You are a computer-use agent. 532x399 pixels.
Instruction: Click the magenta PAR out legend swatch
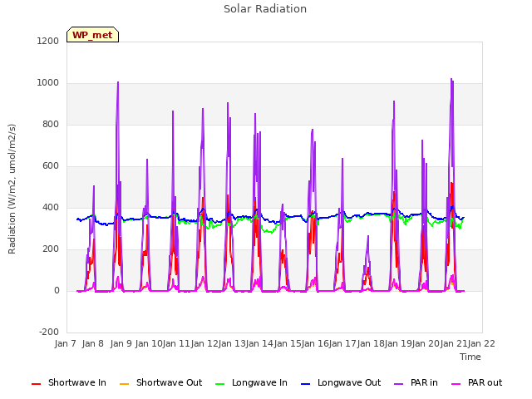coord(456,384)
